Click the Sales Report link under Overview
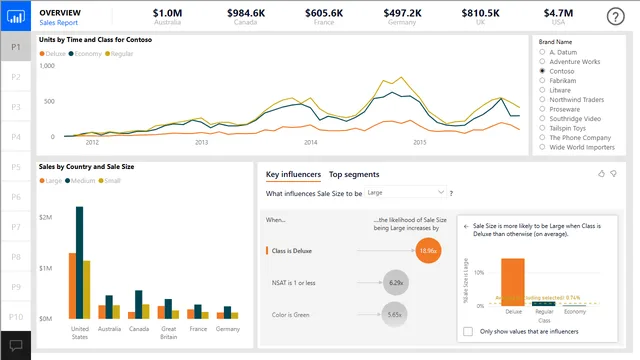The height and width of the screenshot is (360, 640). [58, 23]
